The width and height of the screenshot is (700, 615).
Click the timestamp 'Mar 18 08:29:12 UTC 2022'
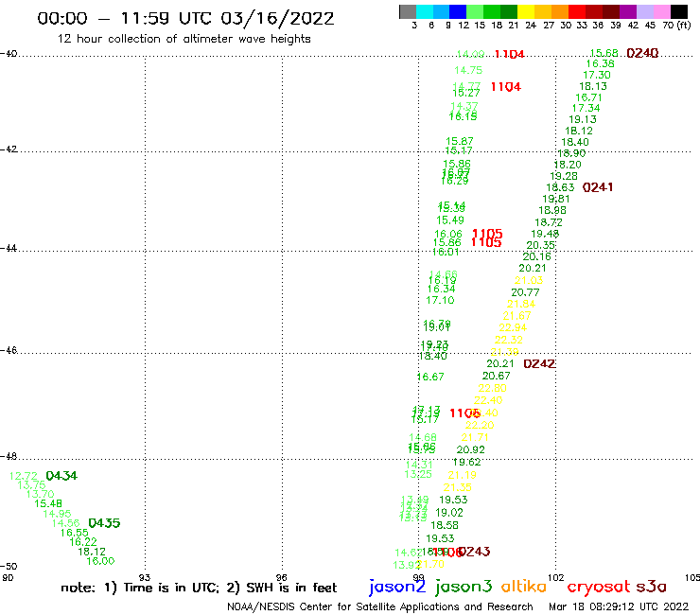(x=619, y=606)
